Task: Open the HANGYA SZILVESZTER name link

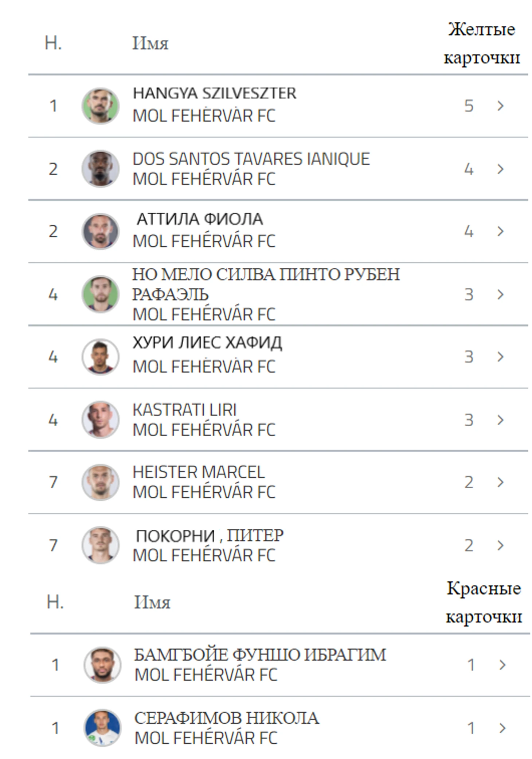Action: 214,93
